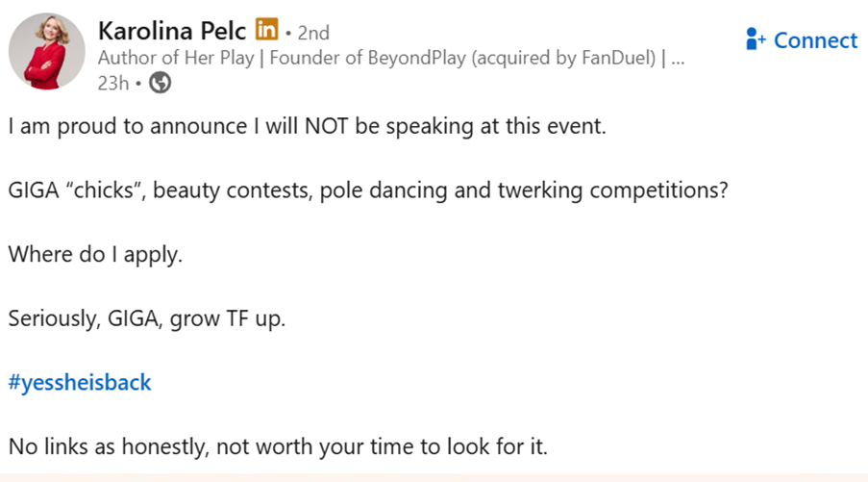Open the #yessheisback hashtag

[x=80, y=383]
